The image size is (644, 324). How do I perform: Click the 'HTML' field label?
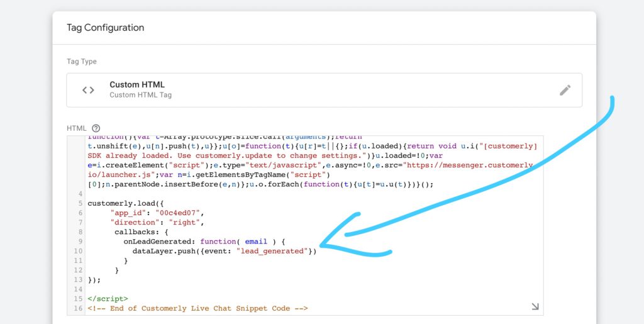pos(77,128)
